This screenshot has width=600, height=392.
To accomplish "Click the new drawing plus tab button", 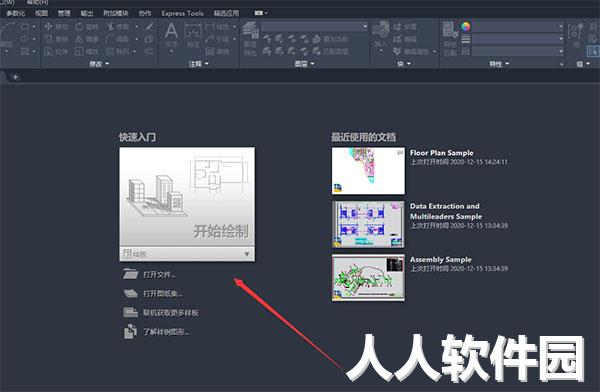I will [x=15, y=77].
